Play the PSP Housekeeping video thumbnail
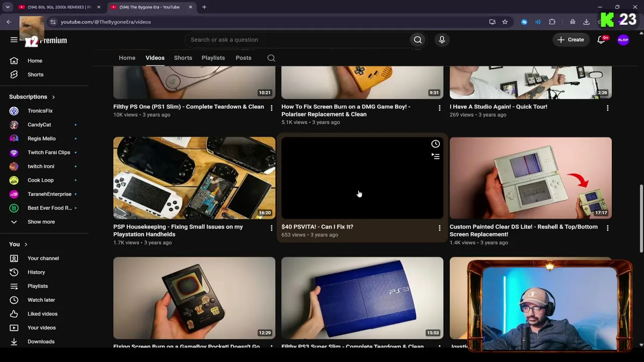 [x=194, y=178]
